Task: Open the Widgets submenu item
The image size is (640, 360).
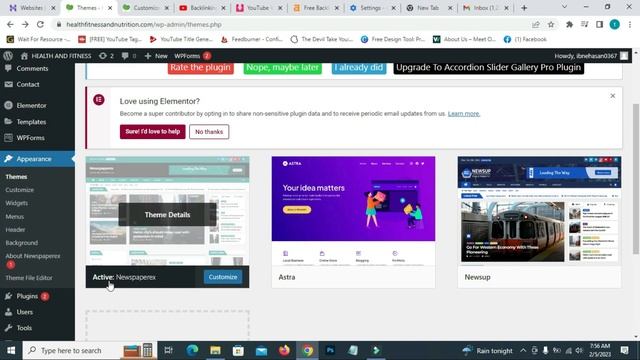Action: [x=17, y=203]
